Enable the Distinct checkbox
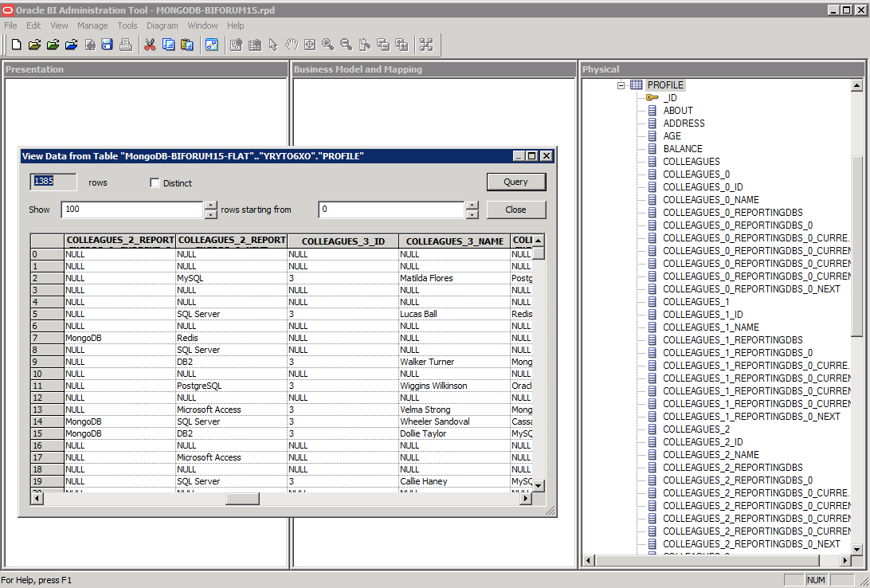The width and height of the screenshot is (870, 588). click(x=155, y=183)
